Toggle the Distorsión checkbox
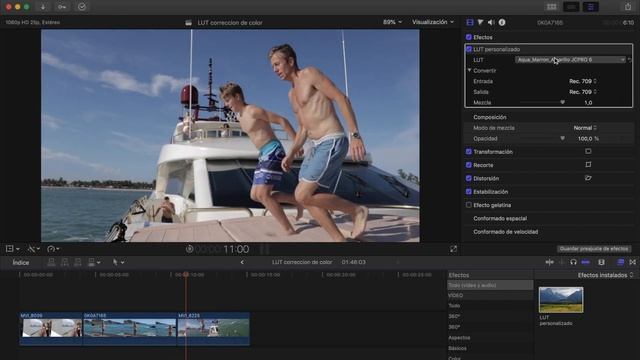Image resolution: width=640 pixels, height=360 pixels. [x=469, y=178]
